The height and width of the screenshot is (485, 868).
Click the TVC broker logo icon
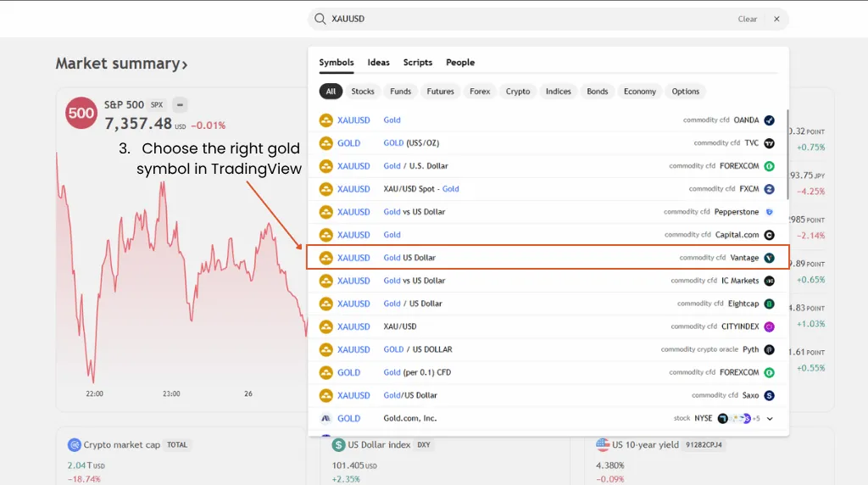pyautogui.click(x=769, y=143)
